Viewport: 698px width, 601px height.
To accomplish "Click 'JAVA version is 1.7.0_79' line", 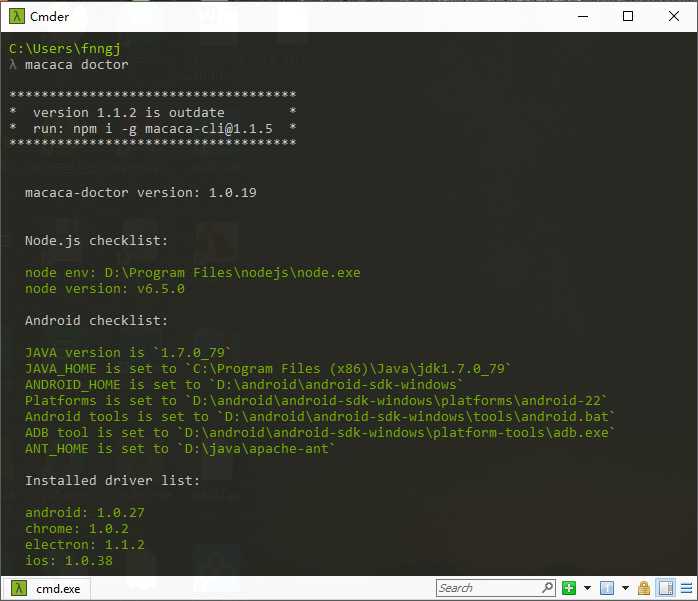I will click(128, 353).
